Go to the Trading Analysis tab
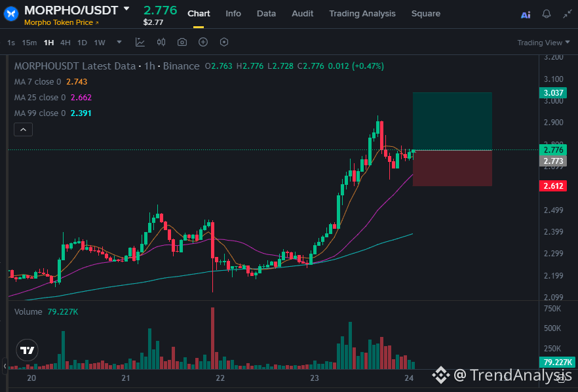 [362, 14]
